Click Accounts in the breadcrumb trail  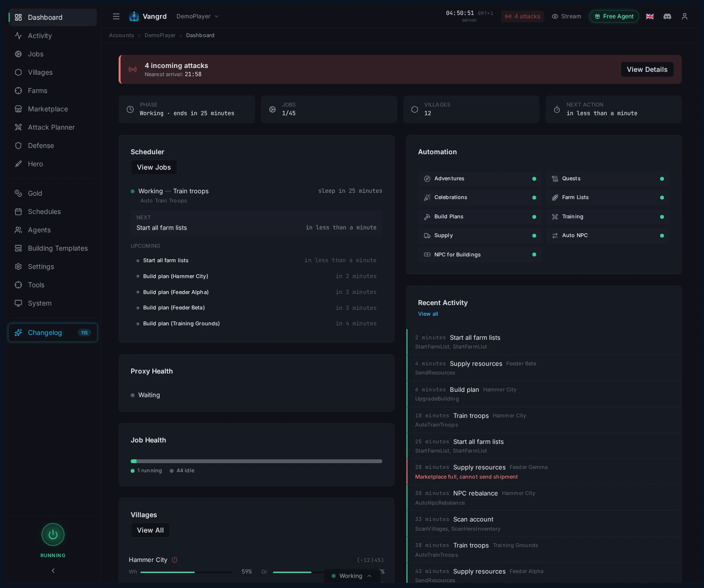[121, 35]
